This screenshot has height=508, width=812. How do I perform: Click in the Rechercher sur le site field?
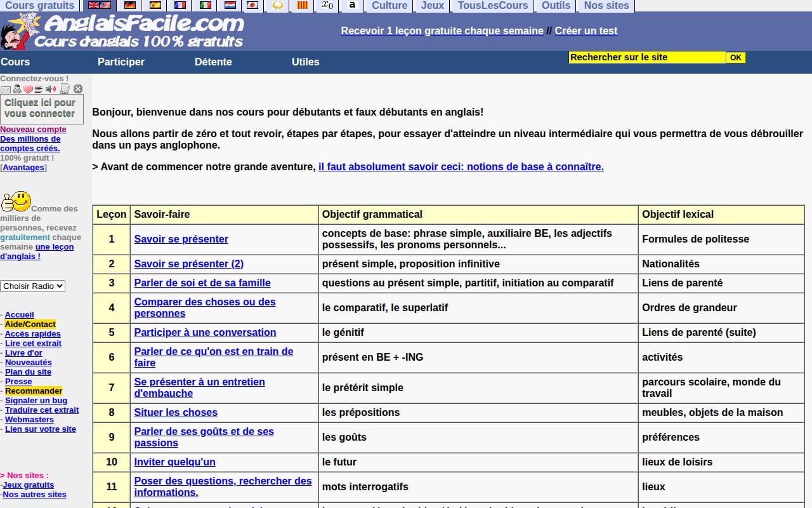(646, 57)
